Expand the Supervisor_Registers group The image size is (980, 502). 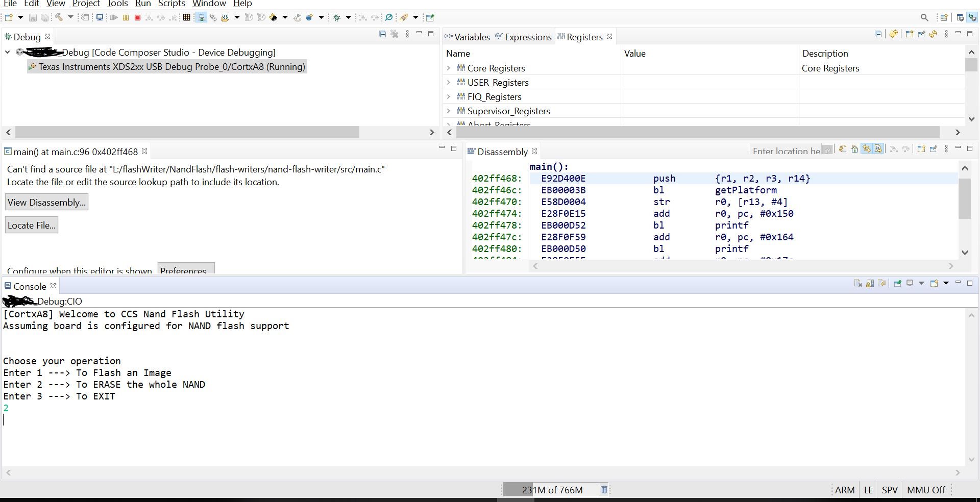pyautogui.click(x=449, y=111)
